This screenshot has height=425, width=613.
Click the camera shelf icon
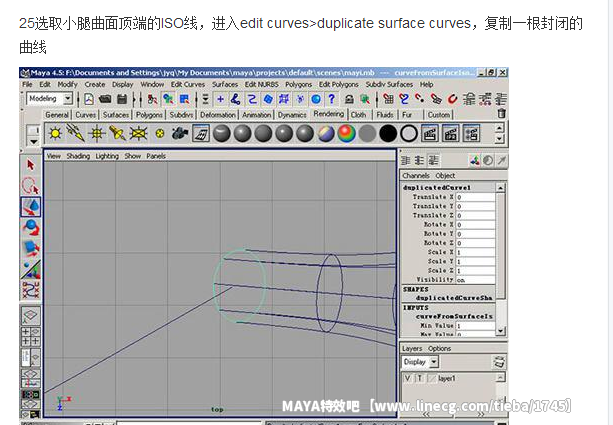(x=180, y=134)
